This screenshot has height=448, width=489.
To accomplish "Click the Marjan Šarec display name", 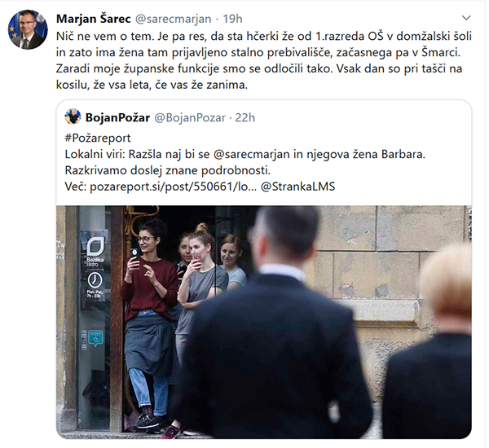I will [93, 19].
